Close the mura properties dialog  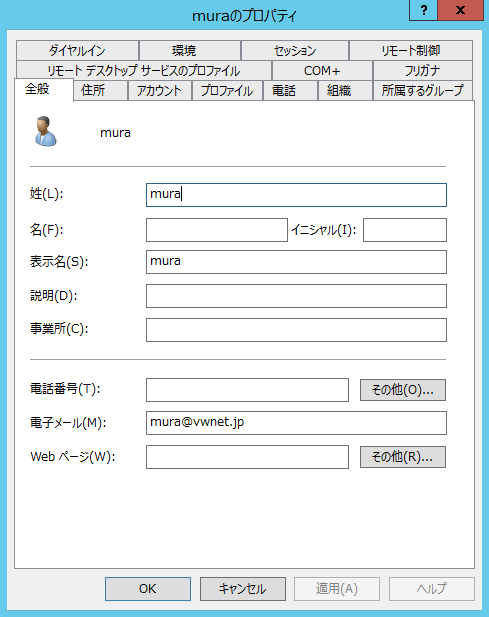click(x=460, y=10)
